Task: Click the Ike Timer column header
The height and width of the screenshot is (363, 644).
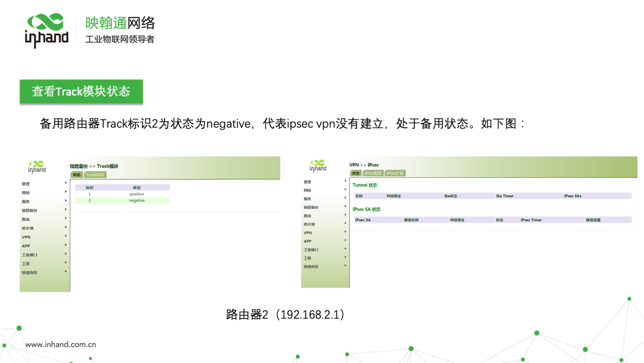Action: click(x=504, y=196)
